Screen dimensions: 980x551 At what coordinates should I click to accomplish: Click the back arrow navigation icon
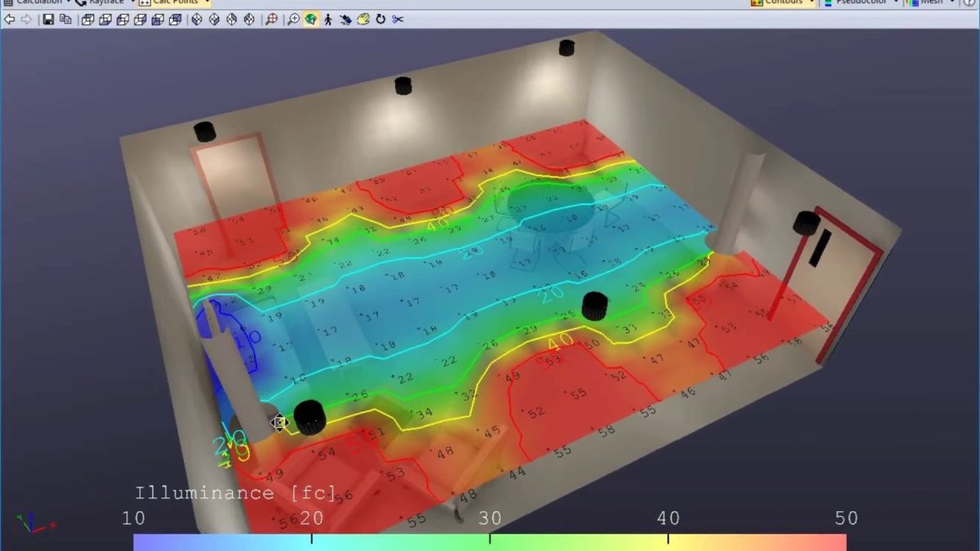pos(9,19)
